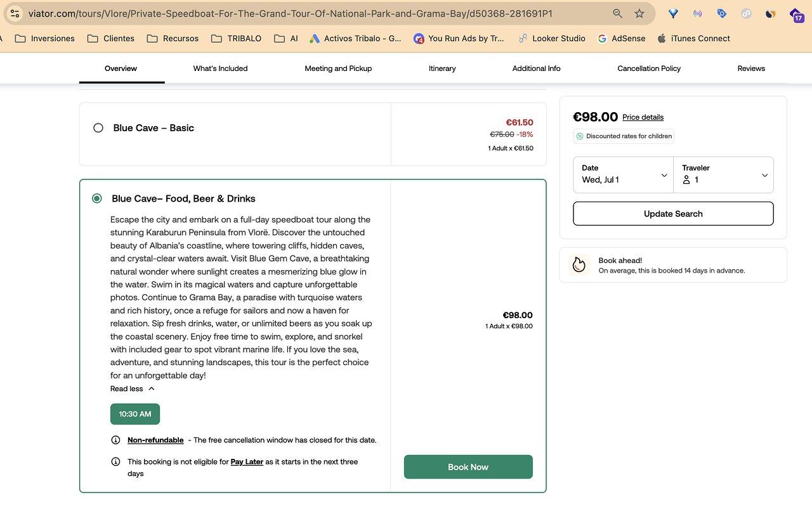Screen dimensions: 812x514
Task: Switch to the What's Included tab
Action: [x=220, y=68]
